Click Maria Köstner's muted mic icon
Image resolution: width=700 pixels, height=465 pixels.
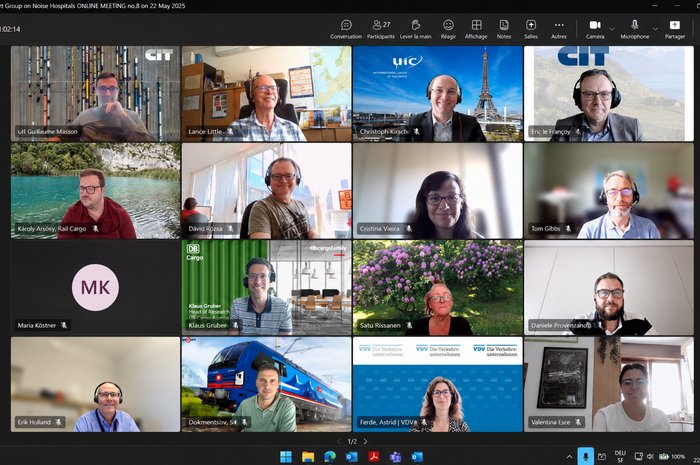(x=64, y=325)
